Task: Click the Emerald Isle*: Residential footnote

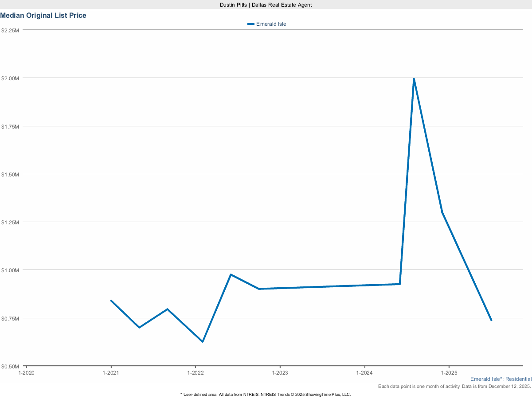Action: click(x=501, y=379)
